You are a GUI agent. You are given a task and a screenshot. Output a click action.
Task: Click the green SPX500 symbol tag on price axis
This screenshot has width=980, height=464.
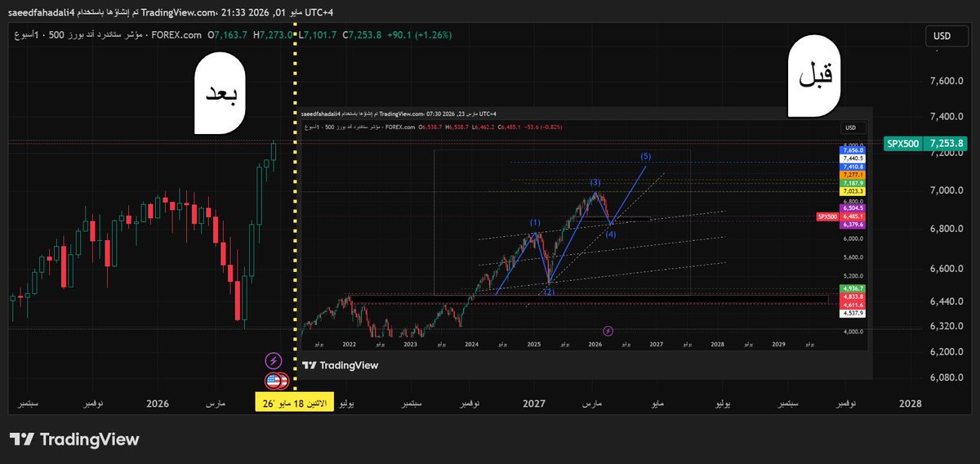902,143
